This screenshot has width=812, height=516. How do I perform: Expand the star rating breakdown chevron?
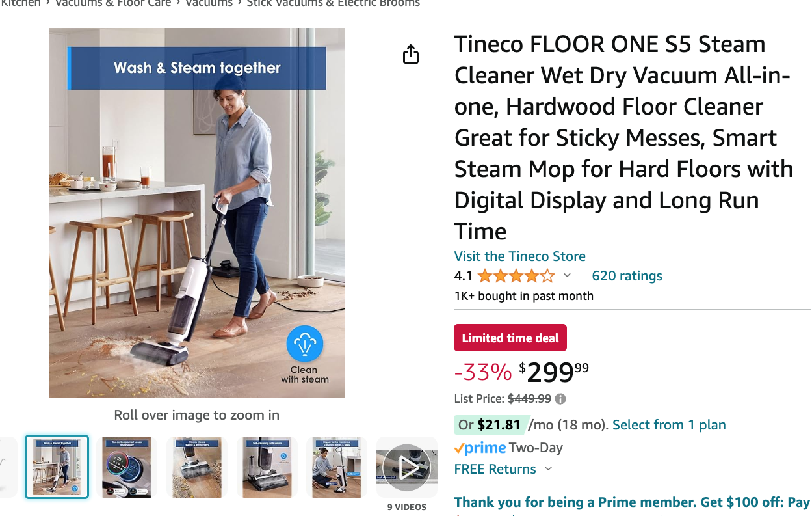click(x=567, y=275)
